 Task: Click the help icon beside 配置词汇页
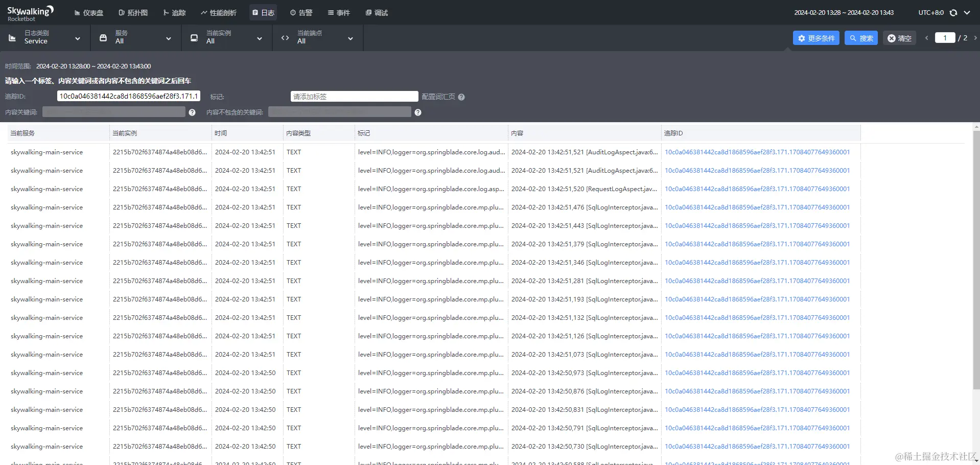(x=461, y=97)
